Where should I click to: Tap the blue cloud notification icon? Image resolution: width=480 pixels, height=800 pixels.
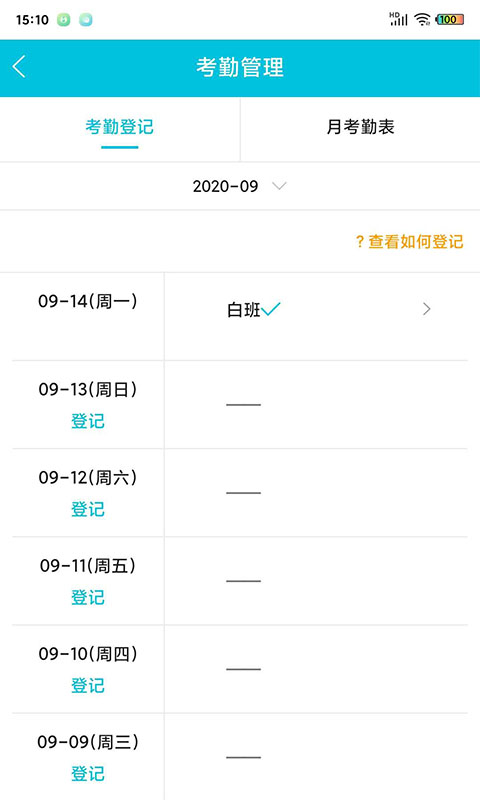86,20
